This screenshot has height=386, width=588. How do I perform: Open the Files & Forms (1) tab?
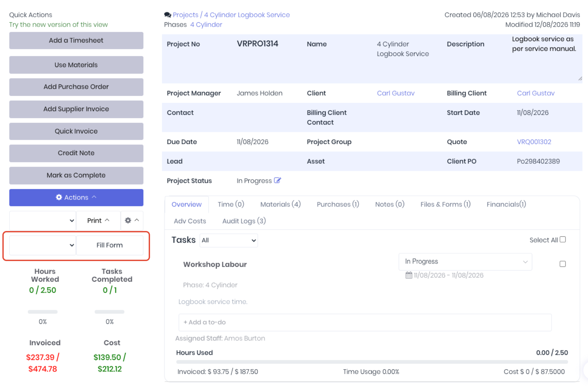click(445, 204)
